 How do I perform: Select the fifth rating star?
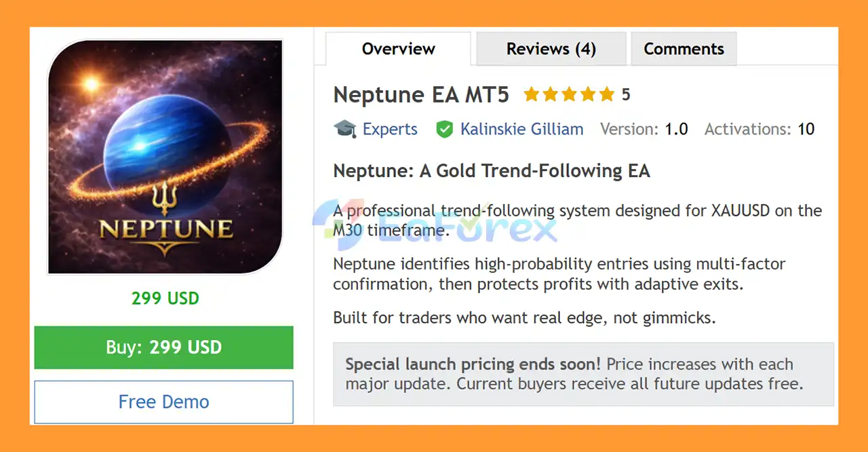pos(606,95)
